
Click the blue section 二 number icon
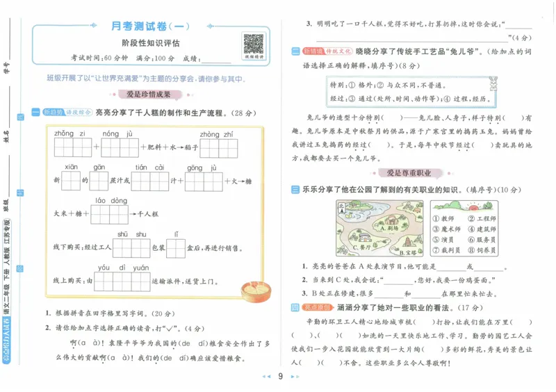(x=296, y=51)
